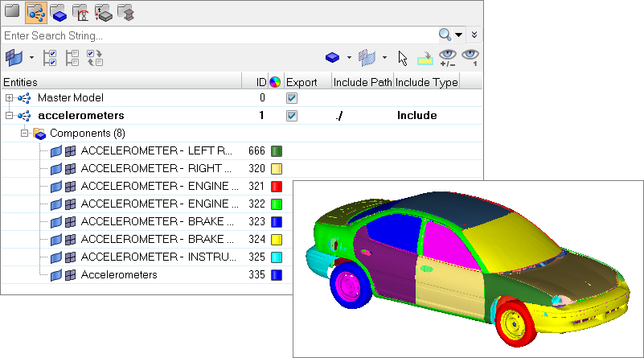Viewport: 644px width, 358px height.
Task: Expand the Master Model tree node
Action: coord(10,98)
